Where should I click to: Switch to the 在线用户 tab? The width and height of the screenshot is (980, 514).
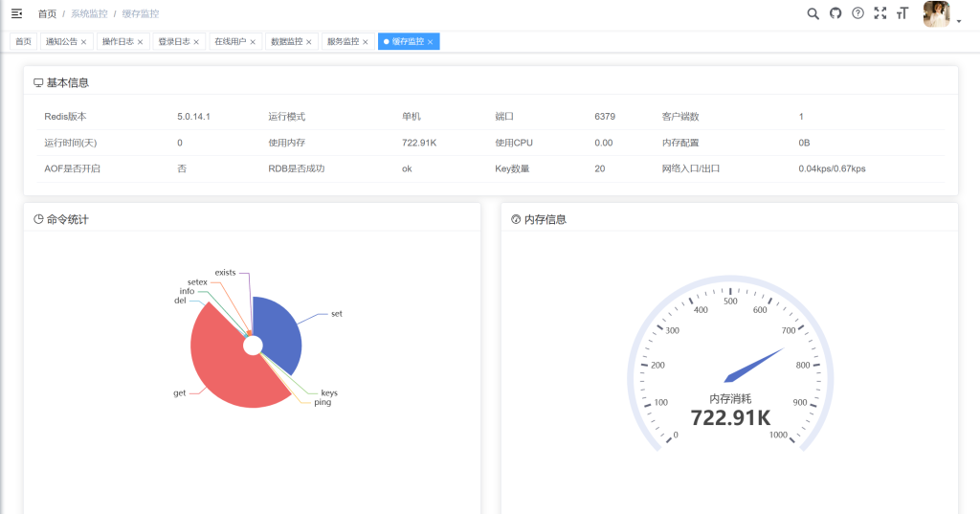pyautogui.click(x=230, y=42)
